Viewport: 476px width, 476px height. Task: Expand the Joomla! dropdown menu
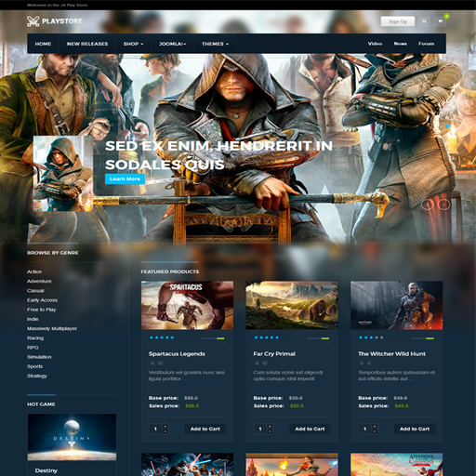[172, 44]
